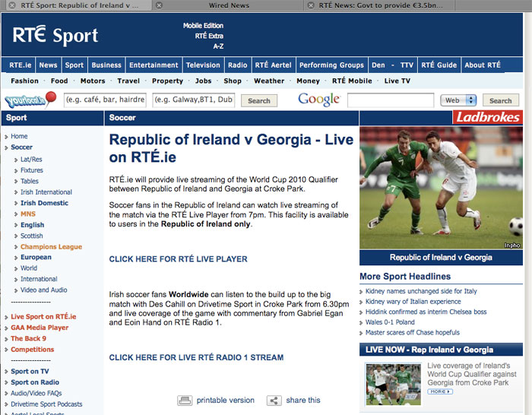
Task: Open the Television navigation menu item
Action: (x=203, y=65)
